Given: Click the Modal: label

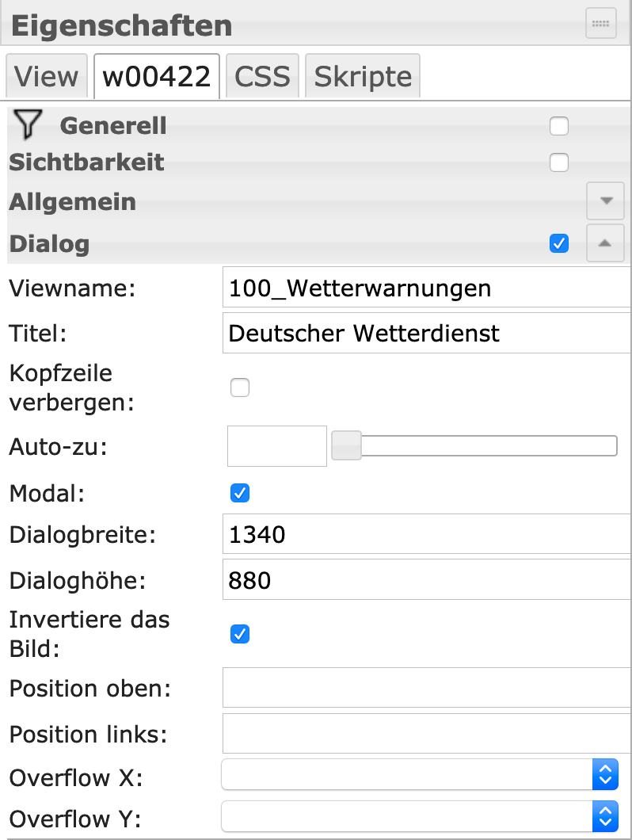Looking at the screenshot, I should point(48,493).
